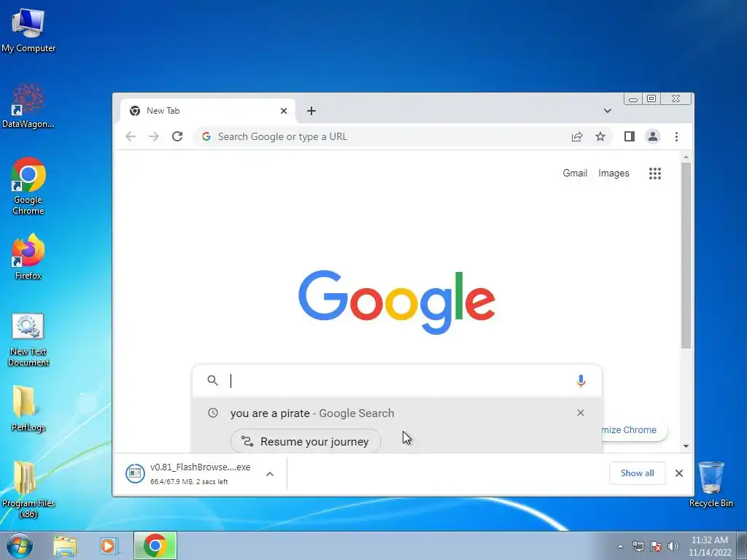
Task: Click Show all downloads
Action: point(637,473)
